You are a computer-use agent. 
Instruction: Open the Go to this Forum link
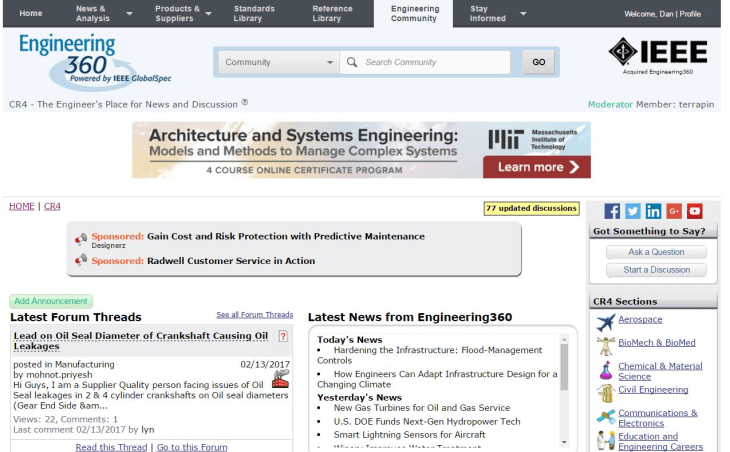(x=192, y=447)
